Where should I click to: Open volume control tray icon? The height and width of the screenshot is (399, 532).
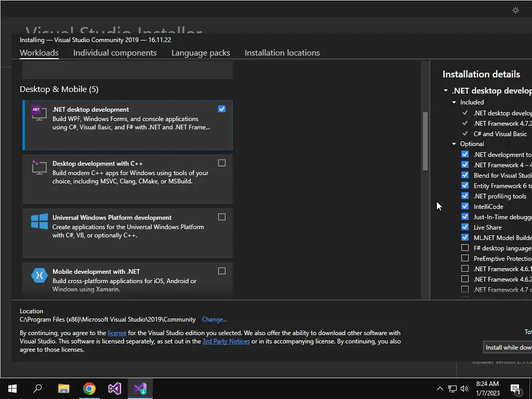tap(464, 389)
